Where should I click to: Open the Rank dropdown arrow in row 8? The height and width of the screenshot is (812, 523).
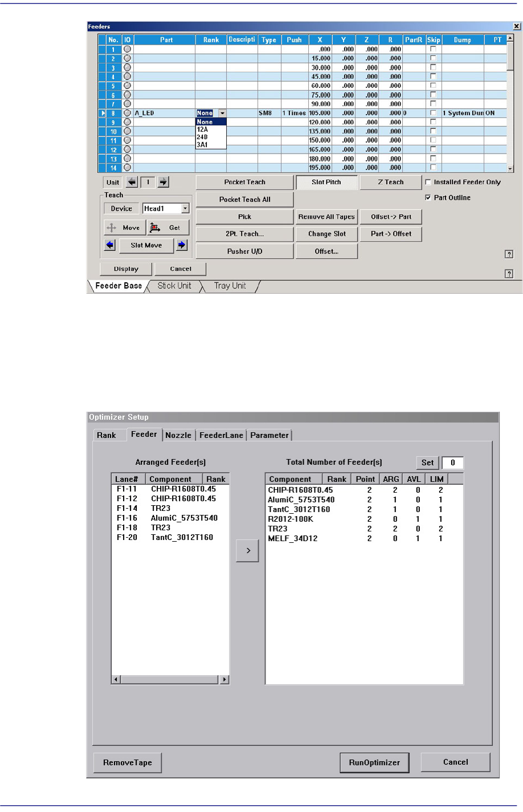pos(222,113)
